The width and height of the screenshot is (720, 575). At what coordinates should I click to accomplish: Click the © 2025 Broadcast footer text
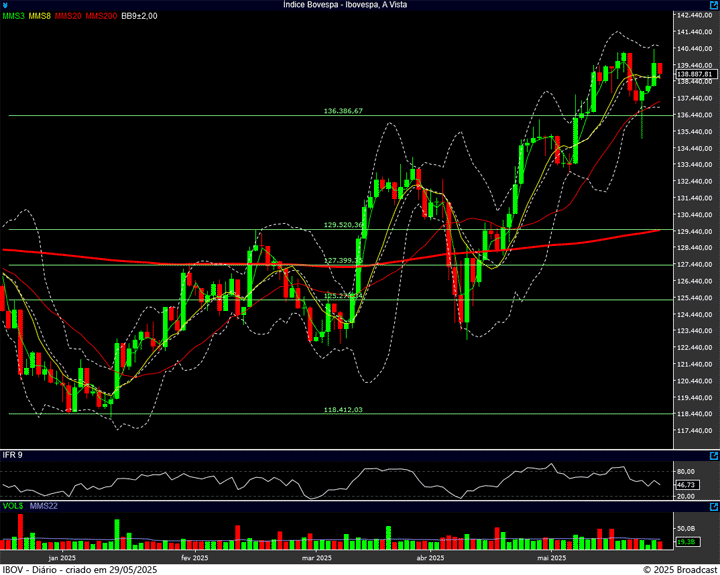click(x=680, y=570)
